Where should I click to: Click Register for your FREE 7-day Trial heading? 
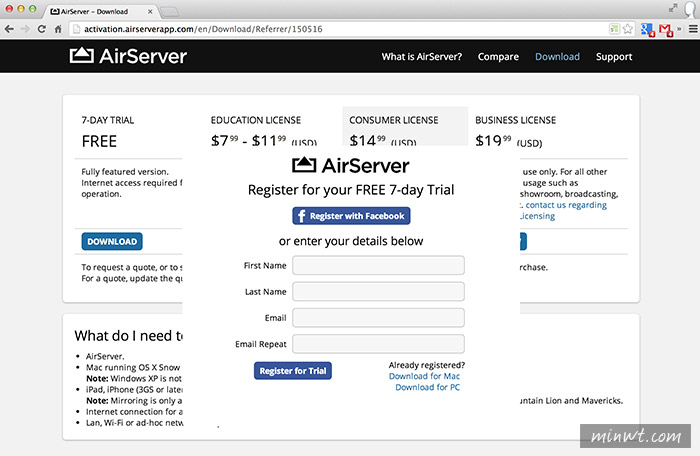351,190
